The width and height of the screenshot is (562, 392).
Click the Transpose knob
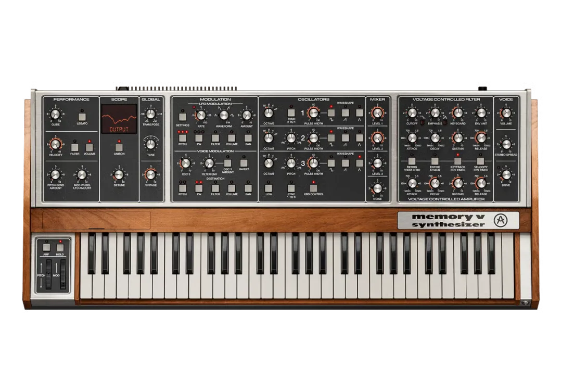[x=150, y=114]
